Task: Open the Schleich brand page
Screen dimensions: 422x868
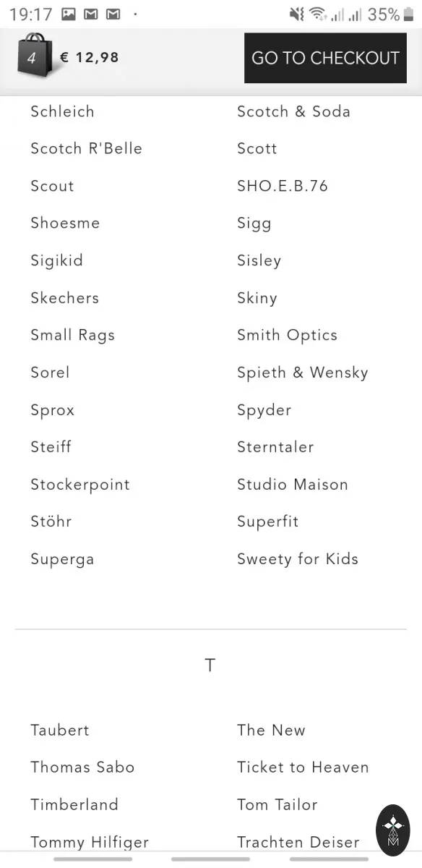Action: tap(62, 111)
